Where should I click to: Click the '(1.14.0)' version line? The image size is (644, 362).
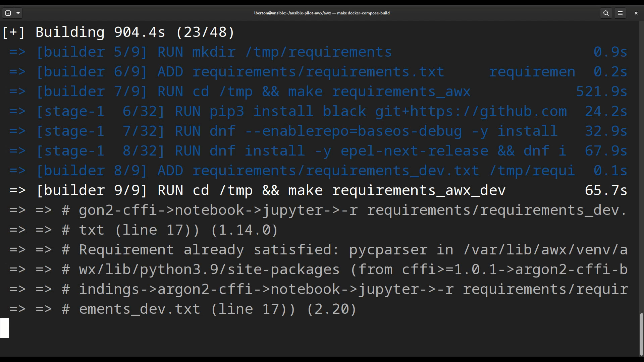pyautogui.click(x=144, y=230)
